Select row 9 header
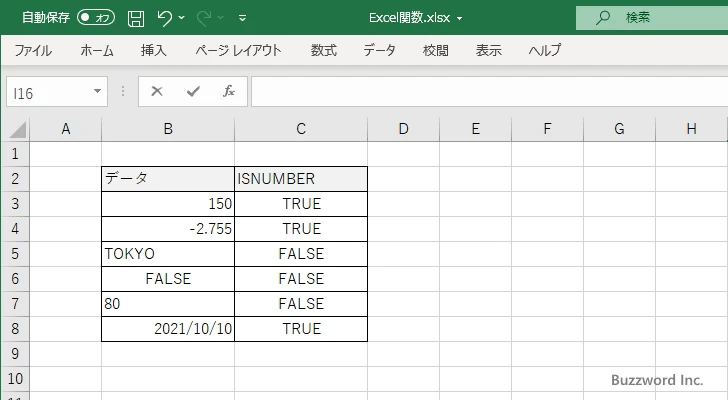Screen dimensions: 728x400 point(15,354)
